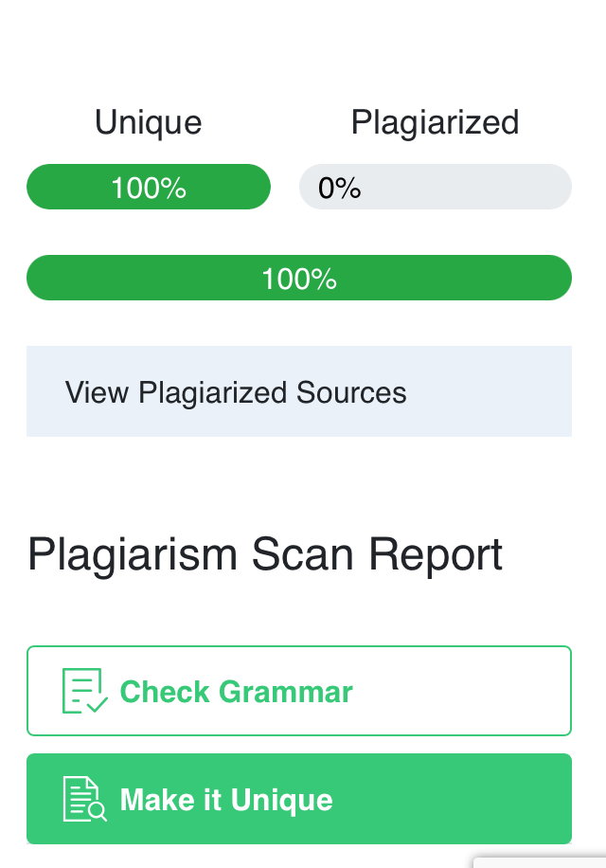This screenshot has width=606, height=868.
Task: Click the full-width green 100% progress bar
Action: tap(299, 278)
